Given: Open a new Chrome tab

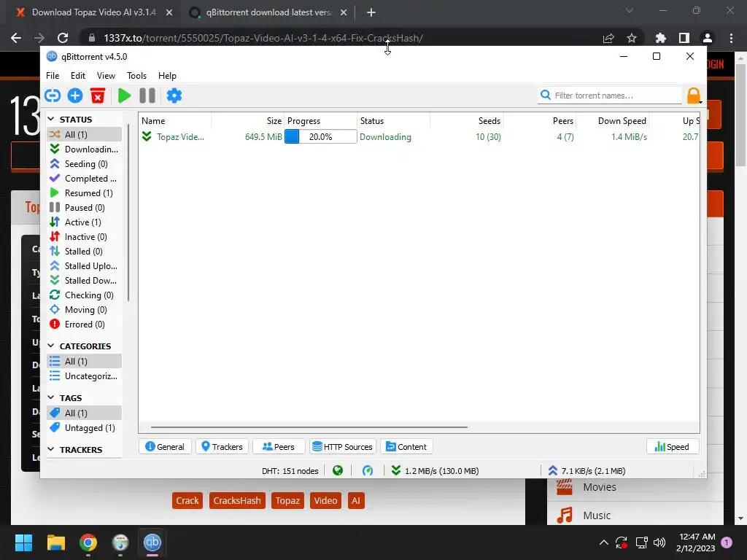Looking at the screenshot, I should (x=371, y=12).
